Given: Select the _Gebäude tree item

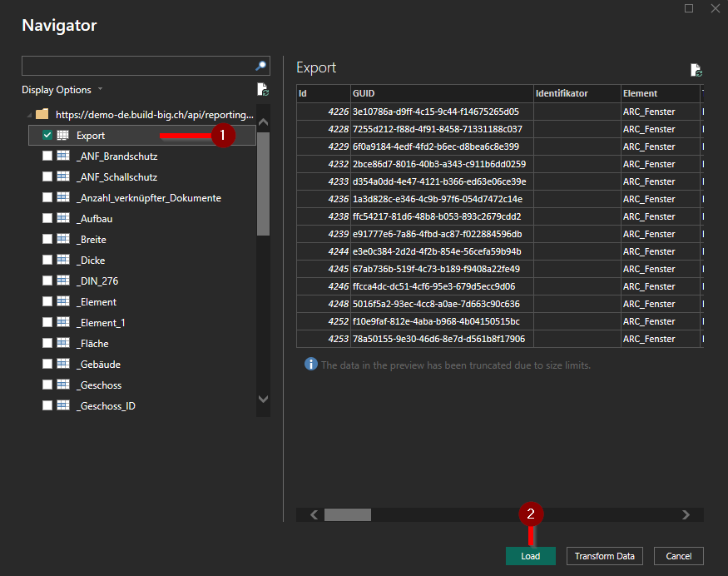Looking at the screenshot, I should [x=98, y=365].
